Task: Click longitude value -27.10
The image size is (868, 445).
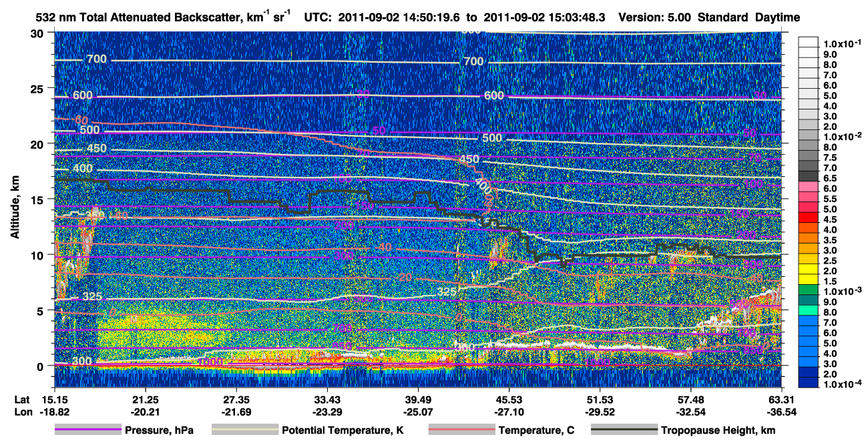Action: pos(509,412)
